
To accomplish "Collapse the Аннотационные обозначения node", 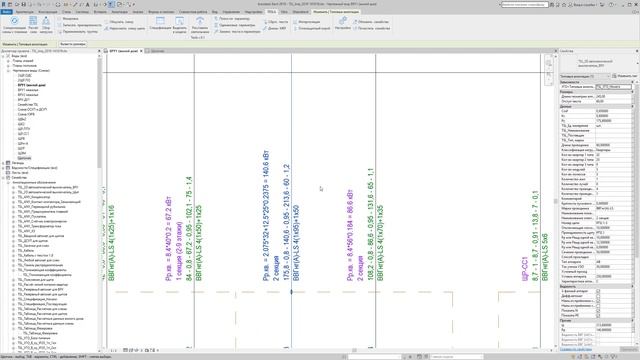I will click(x=8, y=182).
